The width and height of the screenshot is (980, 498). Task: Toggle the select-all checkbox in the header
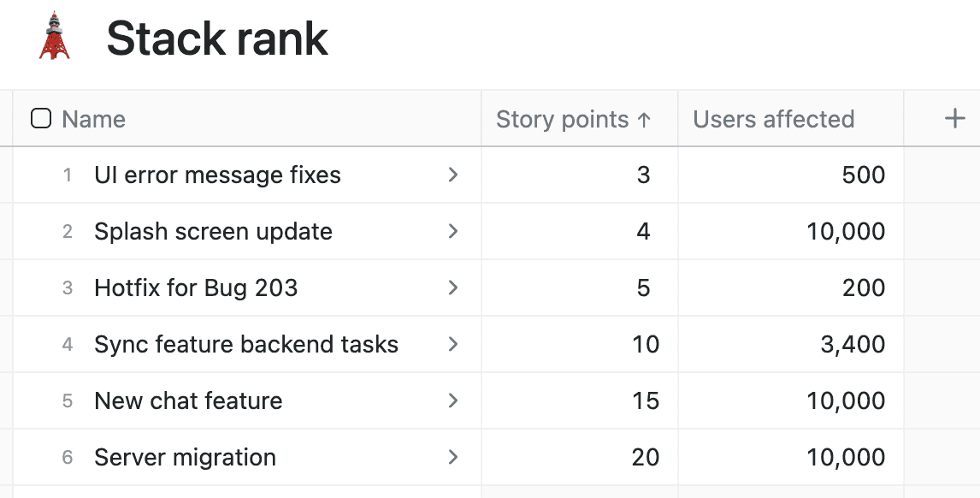(40, 118)
